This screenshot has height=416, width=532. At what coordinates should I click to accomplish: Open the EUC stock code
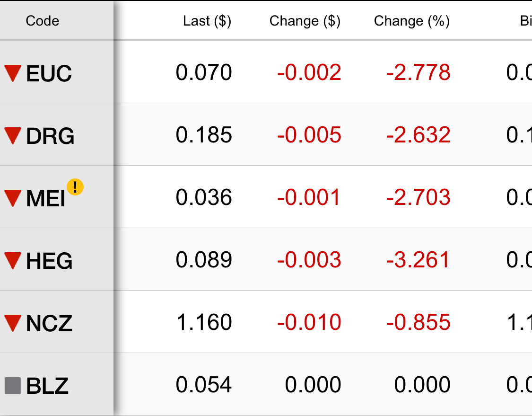pos(49,73)
